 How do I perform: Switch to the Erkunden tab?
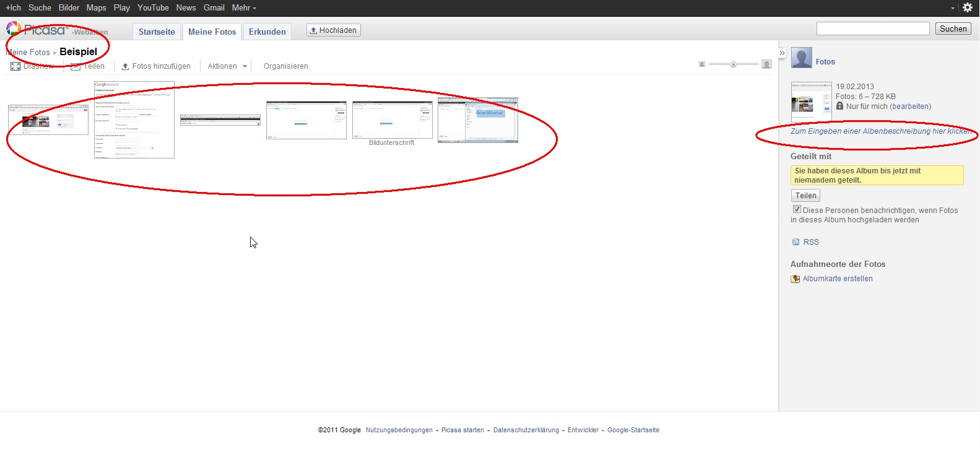(x=267, y=32)
